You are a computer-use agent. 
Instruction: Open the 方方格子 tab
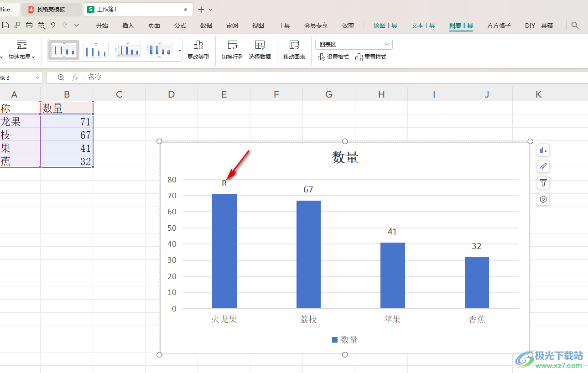499,26
